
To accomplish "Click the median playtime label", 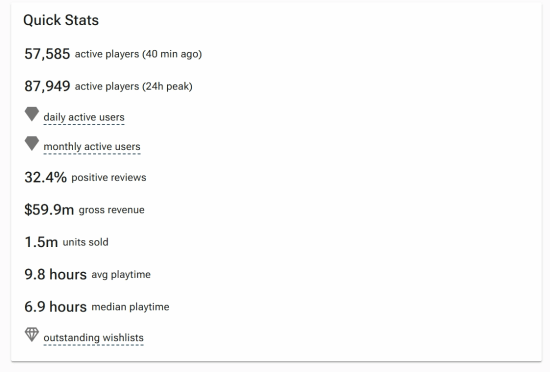I will pyautogui.click(x=130, y=307).
